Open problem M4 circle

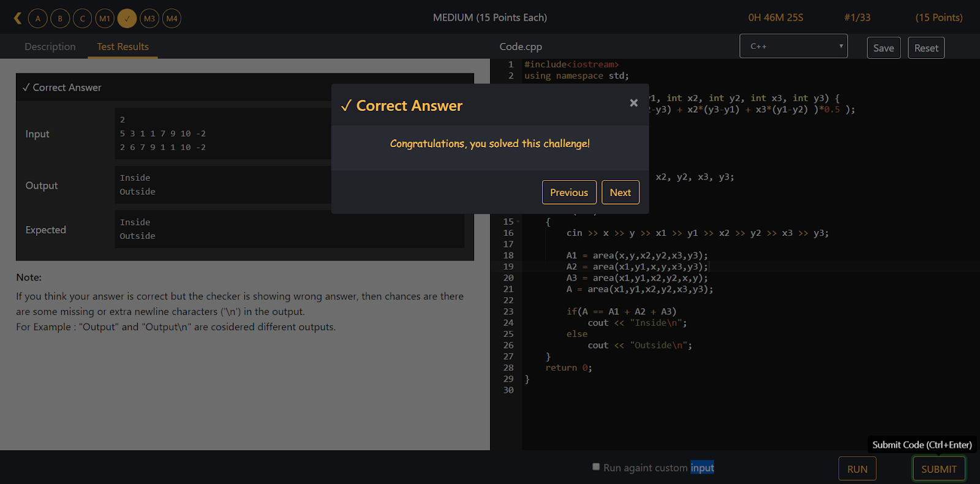171,18
